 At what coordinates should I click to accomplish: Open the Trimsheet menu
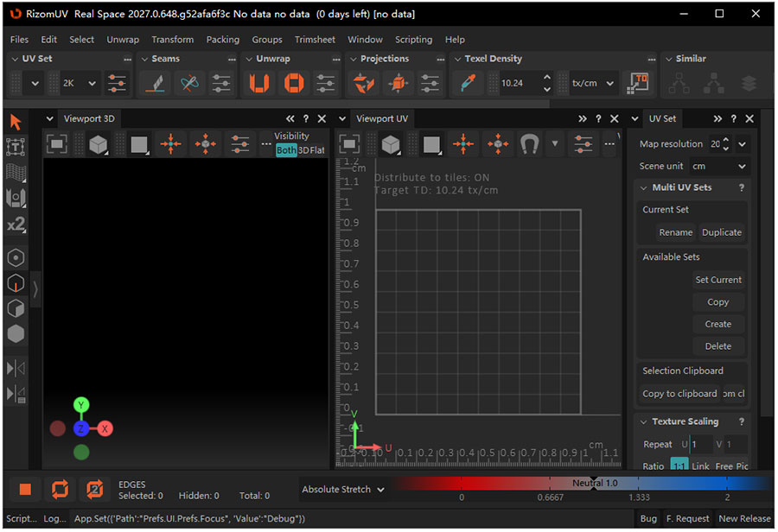[315, 40]
